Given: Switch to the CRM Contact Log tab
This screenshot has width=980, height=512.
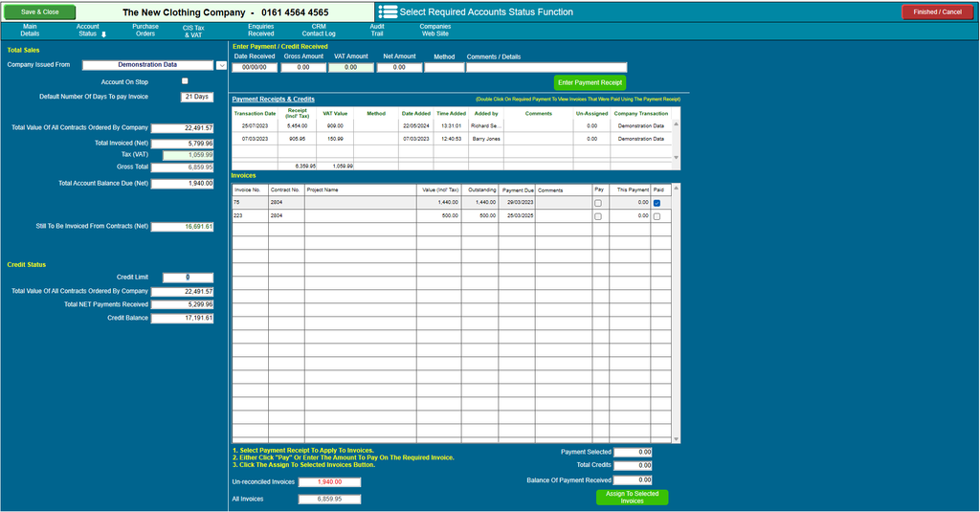Looking at the screenshot, I should pos(319,30).
